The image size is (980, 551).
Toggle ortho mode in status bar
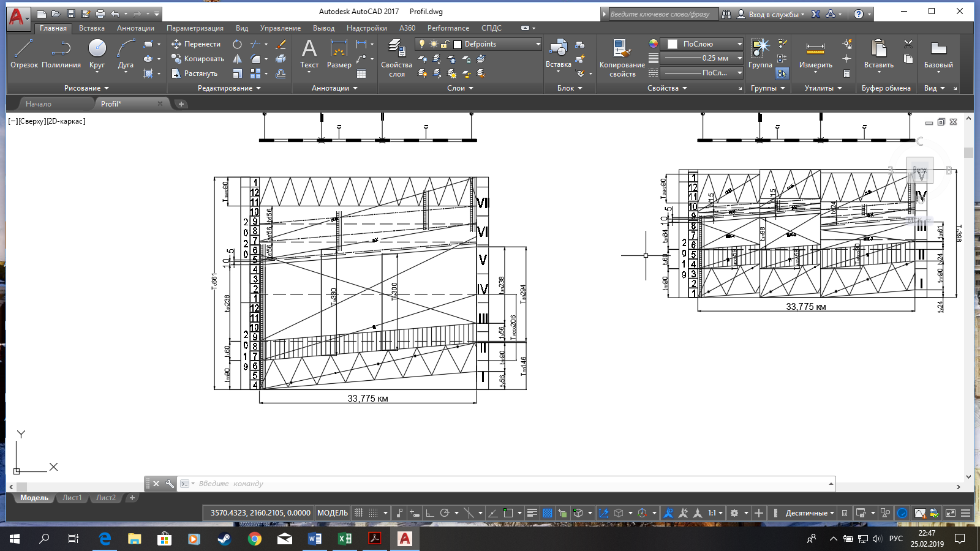tap(430, 513)
